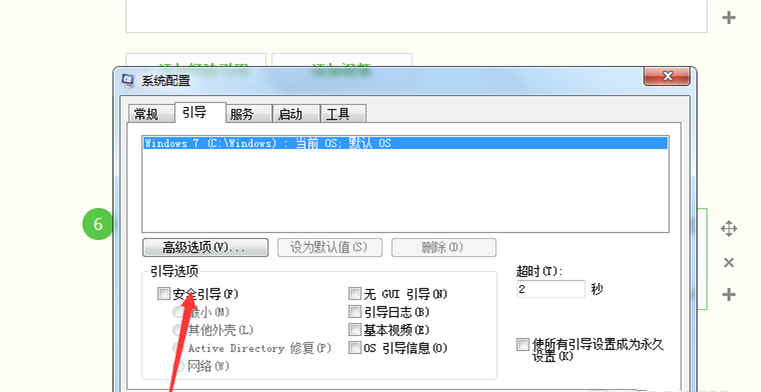Viewport: 761px width, 392px height.
Task: Toggle the OS 引导信息(O) checkbox
Action: click(x=355, y=348)
